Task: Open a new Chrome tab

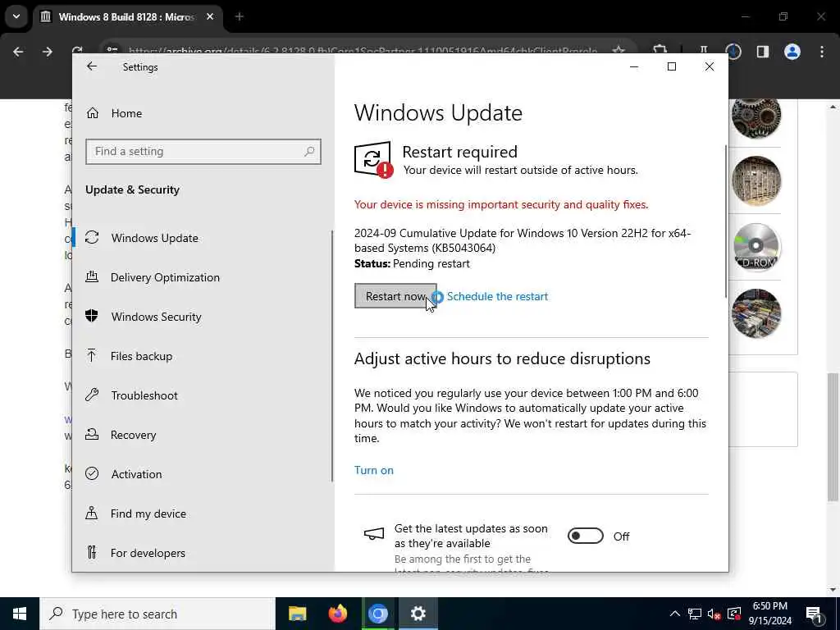Action: click(x=240, y=17)
